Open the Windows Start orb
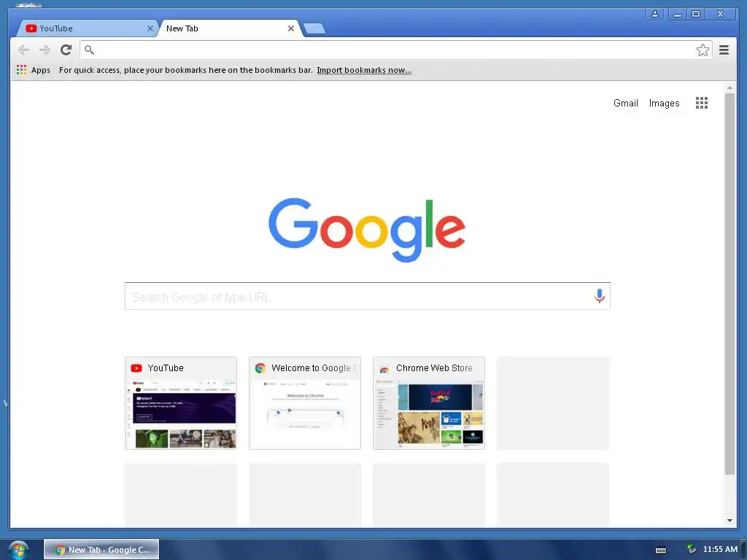The height and width of the screenshot is (560, 747). 18,550
